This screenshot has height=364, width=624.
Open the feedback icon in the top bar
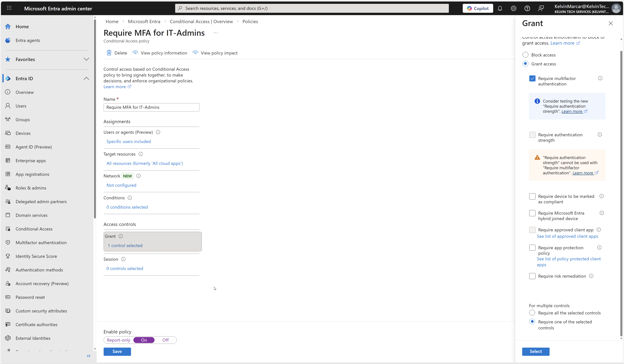coord(541,8)
